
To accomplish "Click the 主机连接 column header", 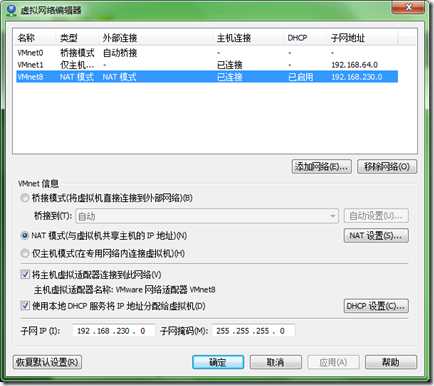I will click(x=249, y=38).
